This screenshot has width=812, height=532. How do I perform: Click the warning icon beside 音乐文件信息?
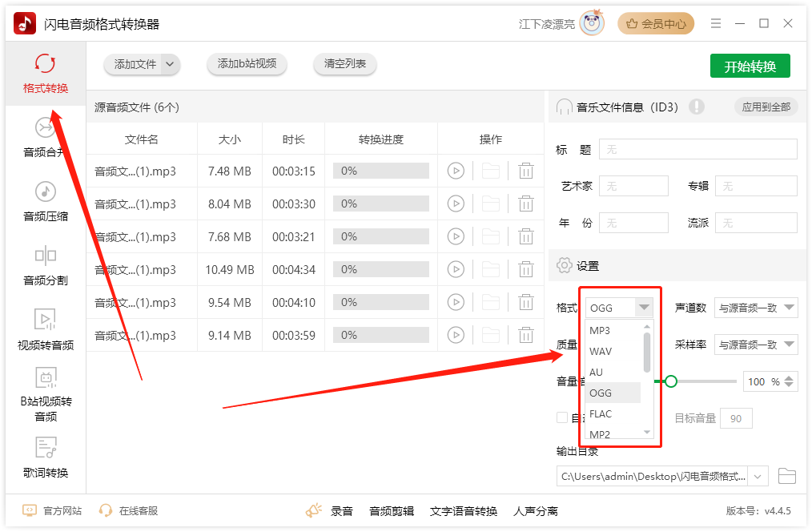point(697,106)
